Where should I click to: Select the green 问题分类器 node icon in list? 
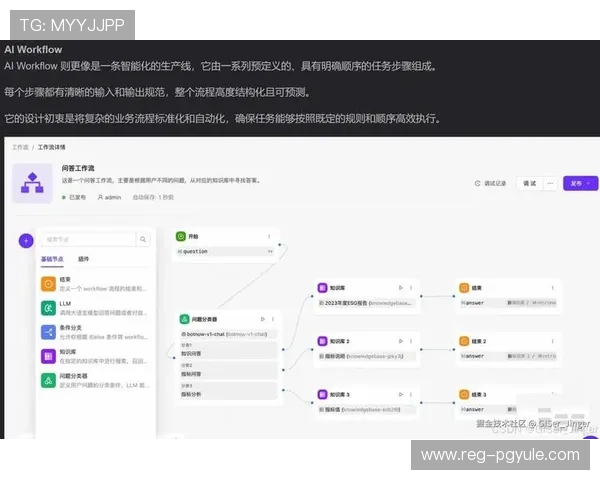point(48,380)
